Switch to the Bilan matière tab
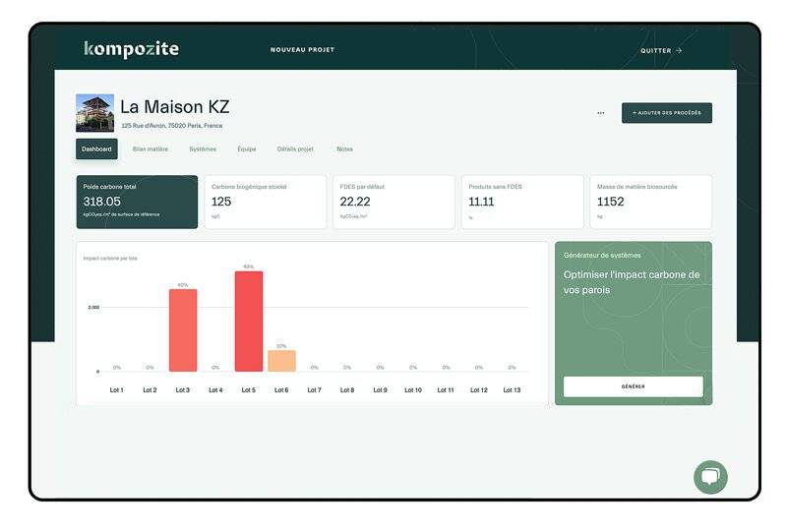The width and height of the screenshot is (786, 532). pos(151,149)
